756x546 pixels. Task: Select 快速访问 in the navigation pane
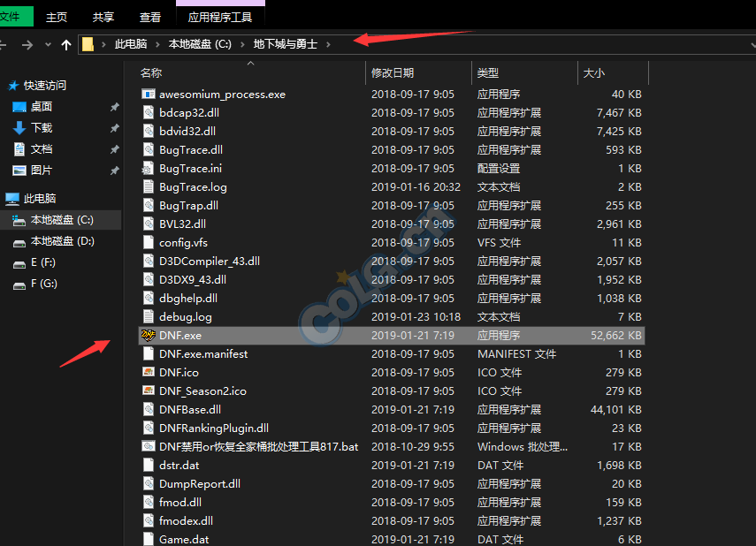[45, 86]
